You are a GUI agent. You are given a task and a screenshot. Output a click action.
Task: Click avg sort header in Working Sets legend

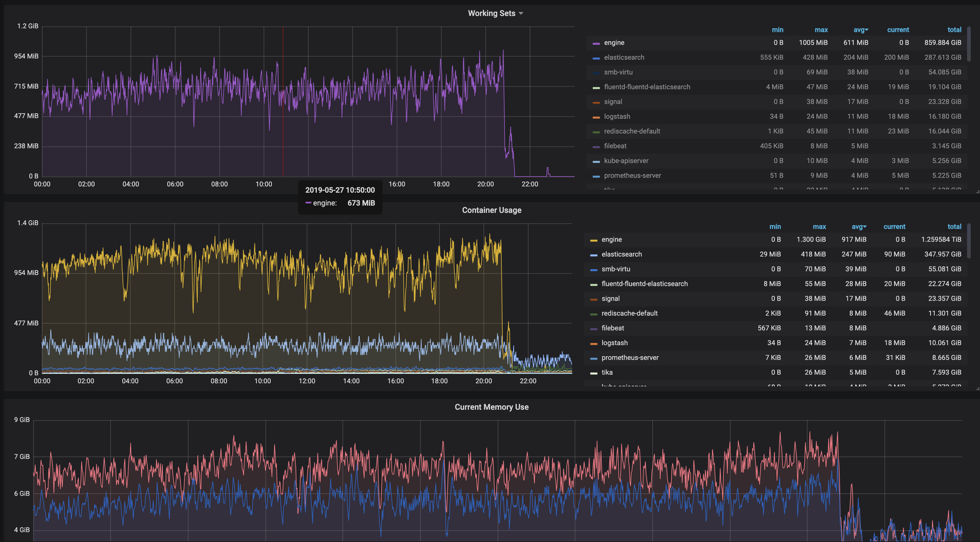click(x=860, y=30)
